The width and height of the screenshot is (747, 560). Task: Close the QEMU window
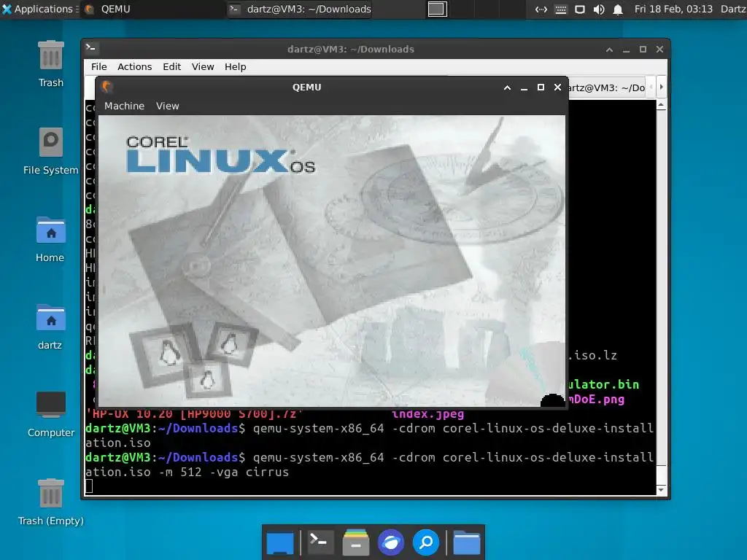pyautogui.click(x=558, y=87)
